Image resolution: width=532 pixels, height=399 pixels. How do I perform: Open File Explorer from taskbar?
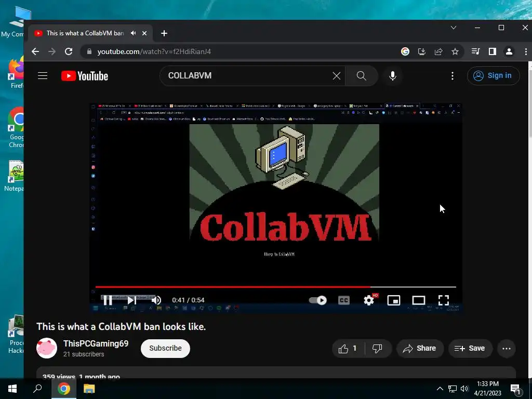[89, 389]
